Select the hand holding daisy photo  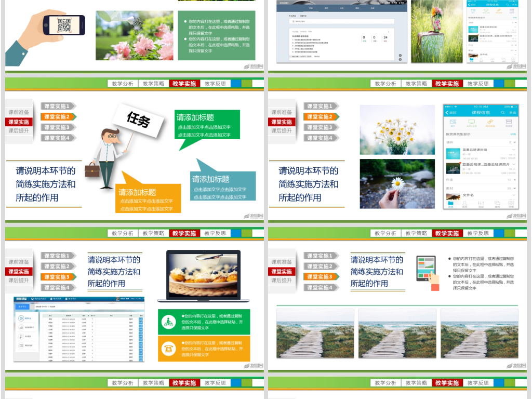click(x=397, y=184)
